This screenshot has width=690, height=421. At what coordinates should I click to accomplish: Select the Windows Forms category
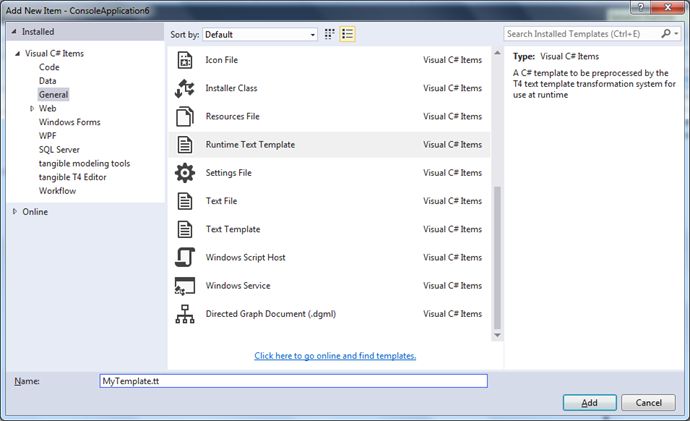coord(70,122)
